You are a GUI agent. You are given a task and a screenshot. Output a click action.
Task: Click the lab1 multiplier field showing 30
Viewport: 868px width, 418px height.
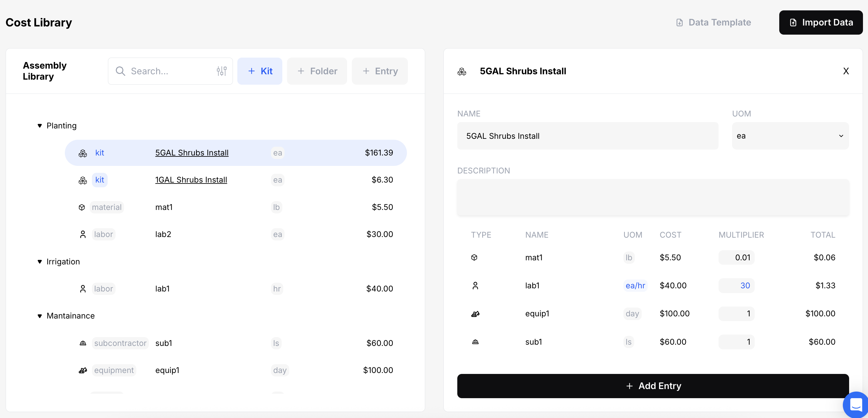click(x=736, y=286)
